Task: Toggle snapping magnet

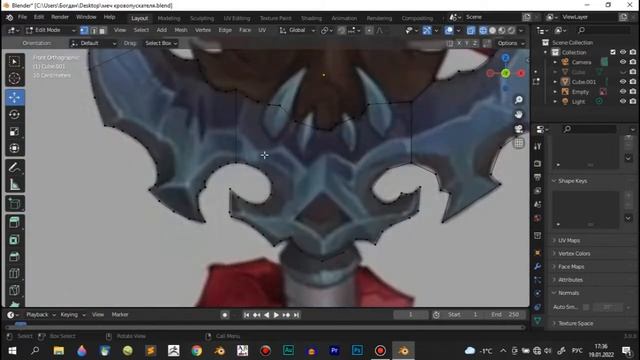Action: point(341,30)
